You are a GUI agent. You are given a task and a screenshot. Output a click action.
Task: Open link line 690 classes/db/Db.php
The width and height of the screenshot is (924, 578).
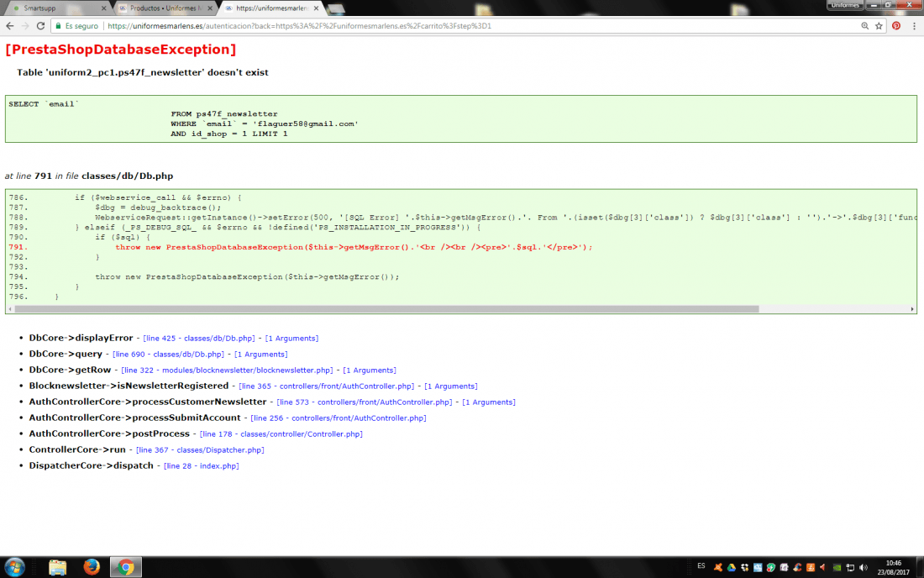[x=169, y=354]
